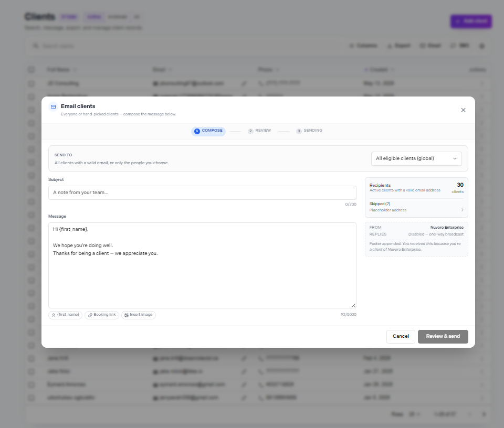Open JD Consulting row actions menu
The width and height of the screenshot is (504, 428).
[x=481, y=83]
